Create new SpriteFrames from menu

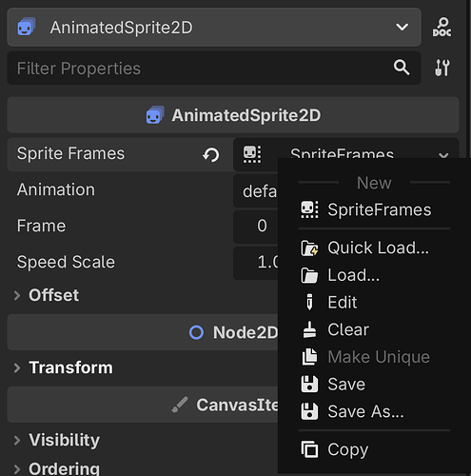[x=366, y=209]
